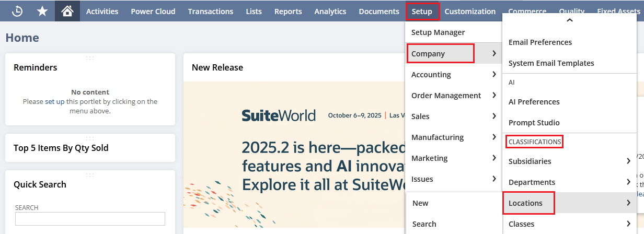This screenshot has height=234, width=644.
Task: Click SuiteWorld logo in release banner
Action: point(278,115)
